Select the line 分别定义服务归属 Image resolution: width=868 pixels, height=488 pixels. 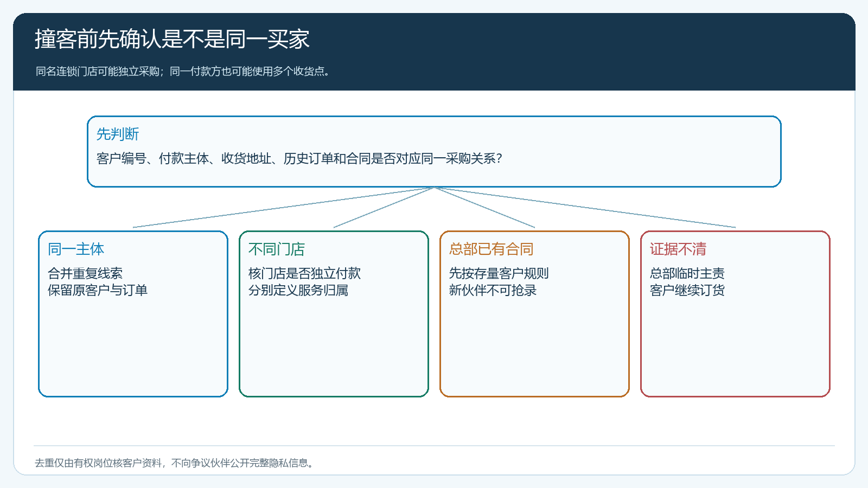298,290
